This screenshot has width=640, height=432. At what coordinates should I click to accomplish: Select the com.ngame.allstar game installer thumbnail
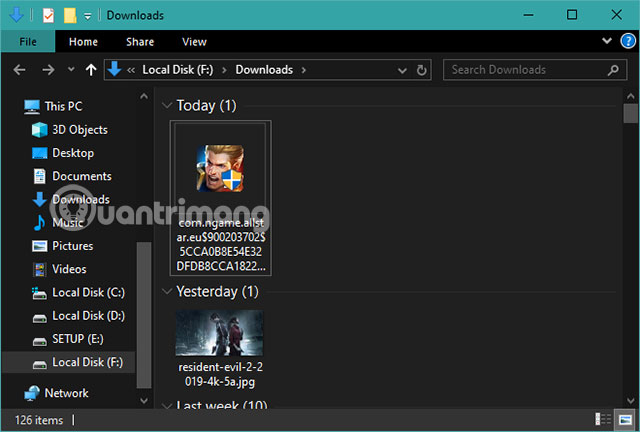click(x=220, y=168)
